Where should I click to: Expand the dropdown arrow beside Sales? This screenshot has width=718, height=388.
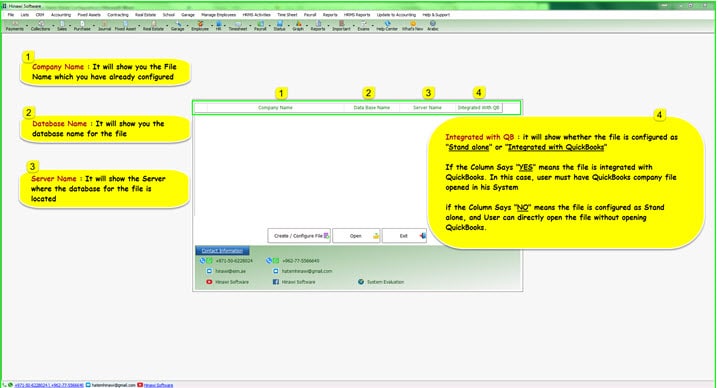[x=70, y=26]
